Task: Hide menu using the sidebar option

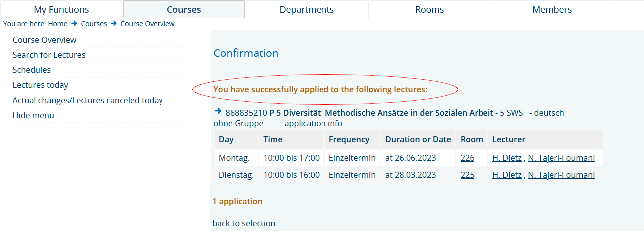Action: coord(33,115)
